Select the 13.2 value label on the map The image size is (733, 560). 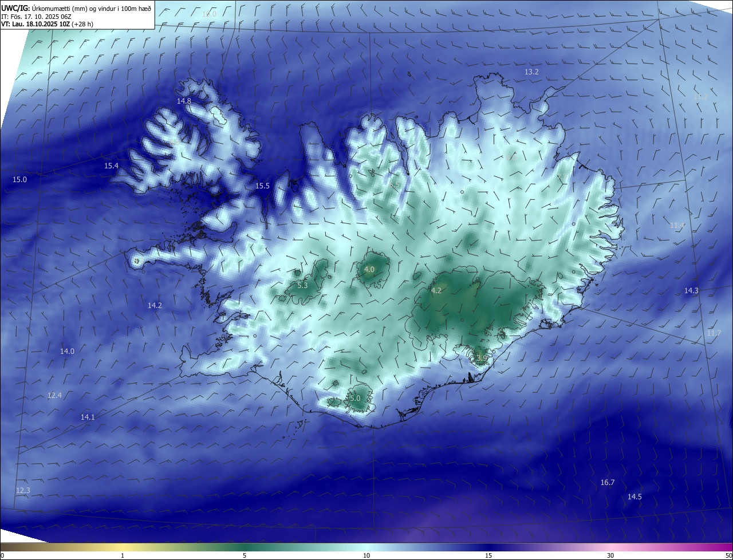tap(531, 72)
